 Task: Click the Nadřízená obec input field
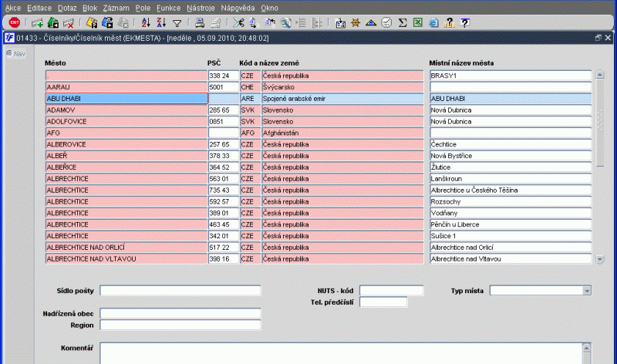tap(180, 314)
